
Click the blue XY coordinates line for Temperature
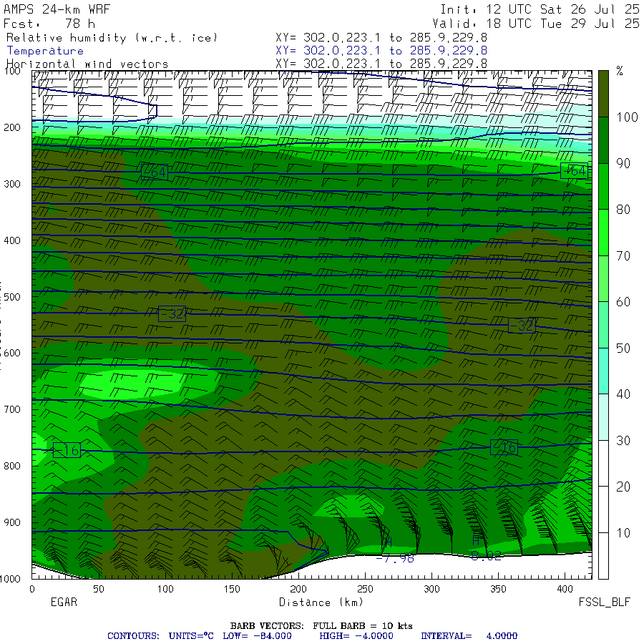tap(381, 51)
